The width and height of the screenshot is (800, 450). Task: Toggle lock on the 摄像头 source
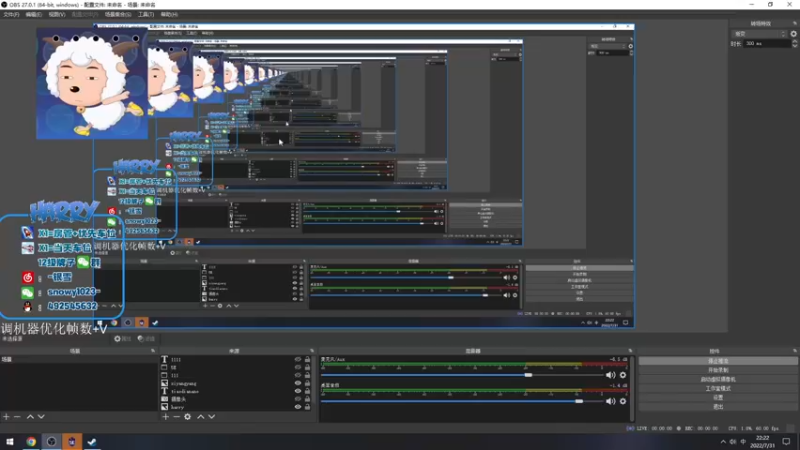(x=307, y=399)
